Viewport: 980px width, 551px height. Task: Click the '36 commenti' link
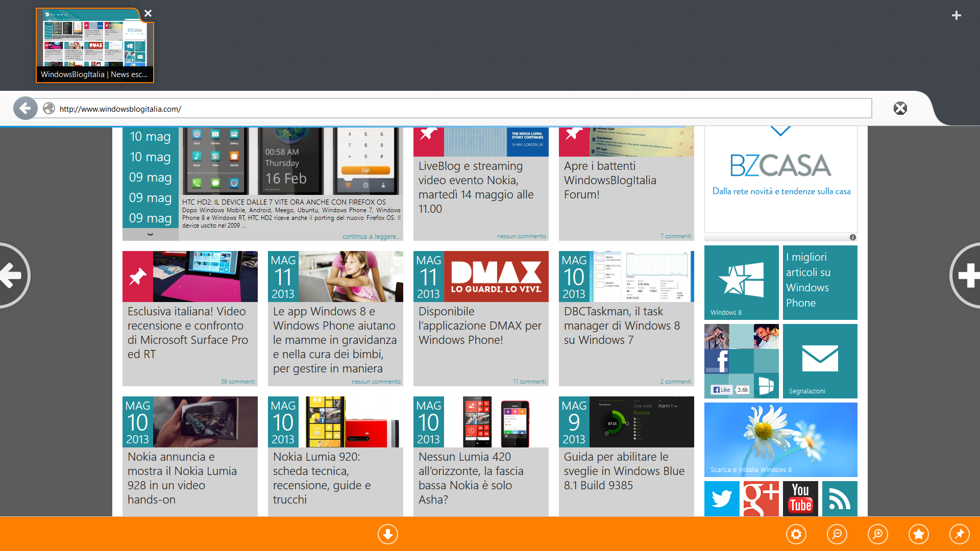[238, 382]
